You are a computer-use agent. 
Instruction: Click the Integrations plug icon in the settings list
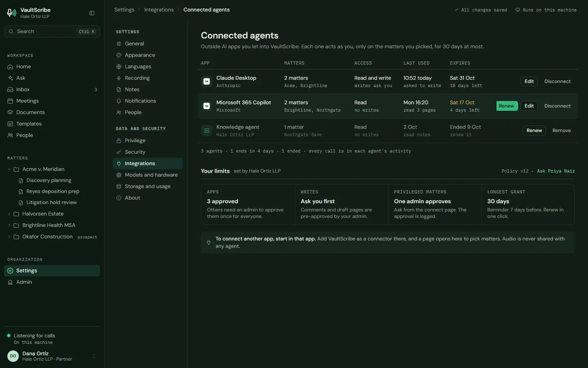[x=119, y=164]
